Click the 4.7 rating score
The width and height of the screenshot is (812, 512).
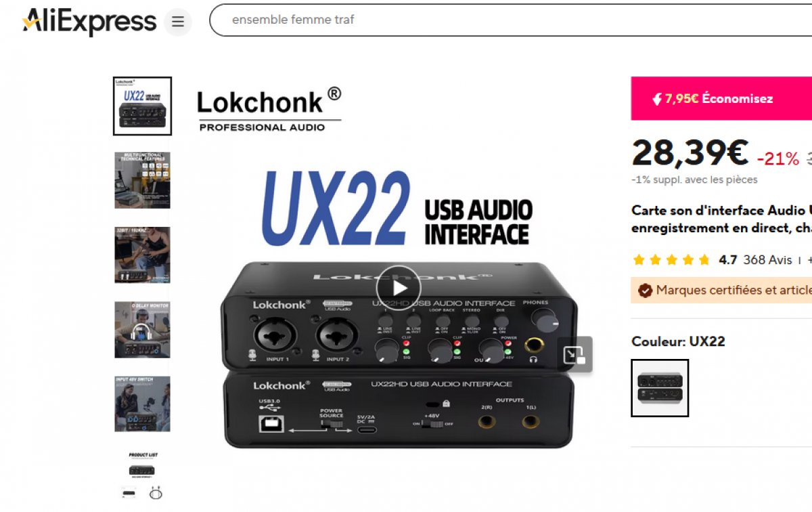pyautogui.click(x=727, y=260)
